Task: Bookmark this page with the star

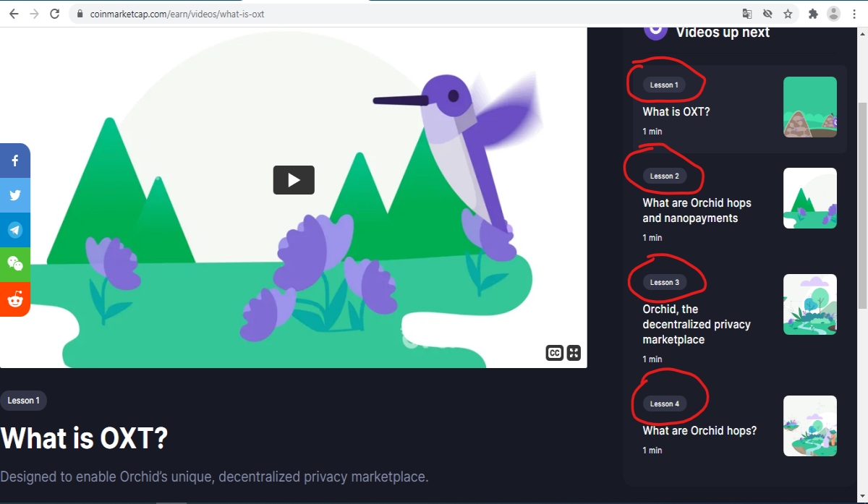Action: [788, 14]
